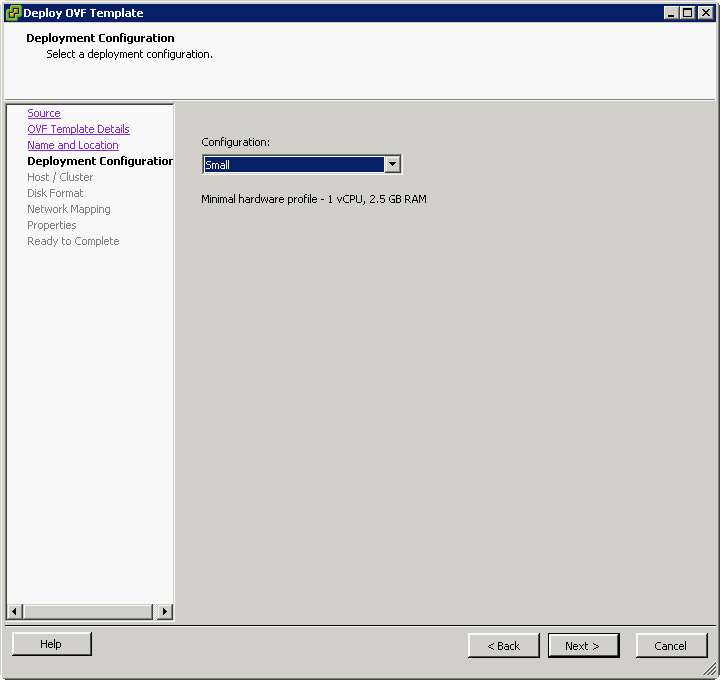Viewport: 720px width, 680px height.
Task: Select the Ready to Complete step
Action: [x=73, y=241]
